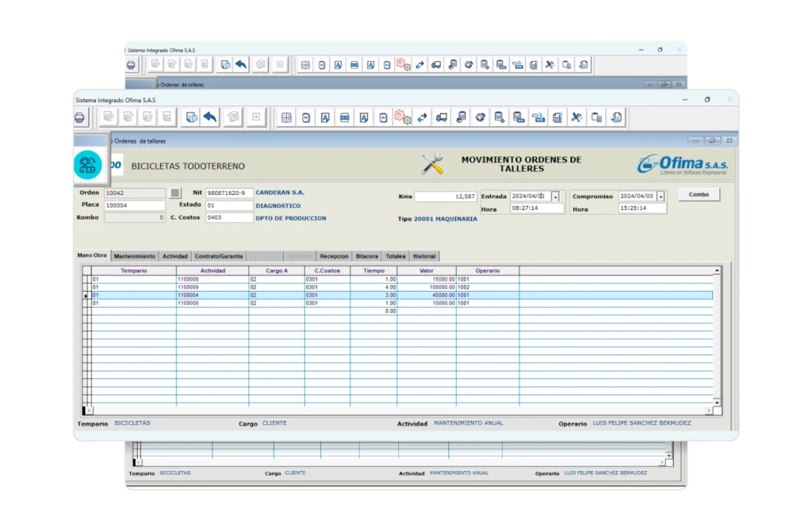Click the red gears icon in back window
This screenshot has width=812, height=520.
pos(404,65)
